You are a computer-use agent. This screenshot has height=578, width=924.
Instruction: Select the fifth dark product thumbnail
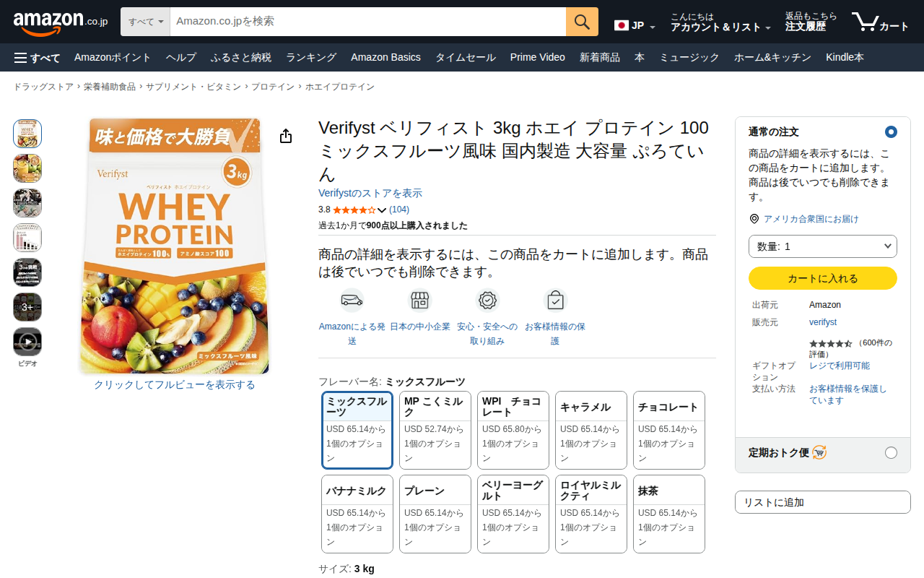[27, 272]
